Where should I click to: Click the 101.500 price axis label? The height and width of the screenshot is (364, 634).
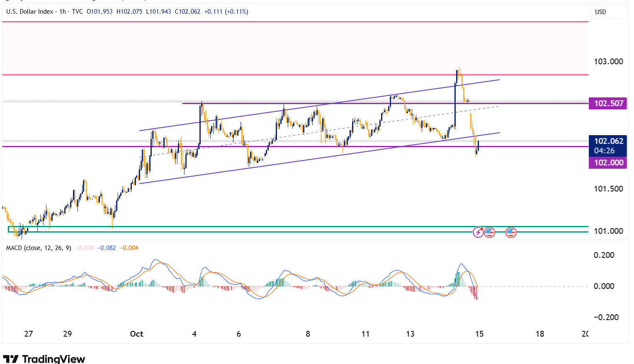[x=608, y=189]
